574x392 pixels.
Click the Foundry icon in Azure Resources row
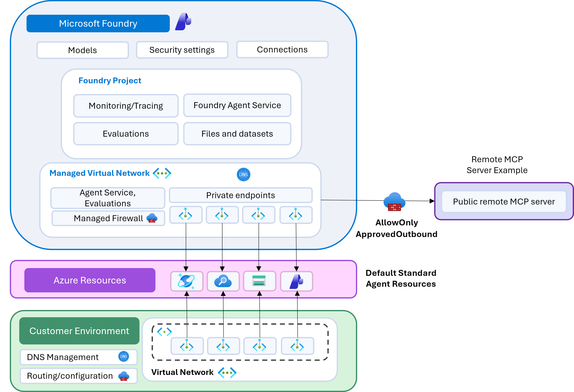pos(296,281)
